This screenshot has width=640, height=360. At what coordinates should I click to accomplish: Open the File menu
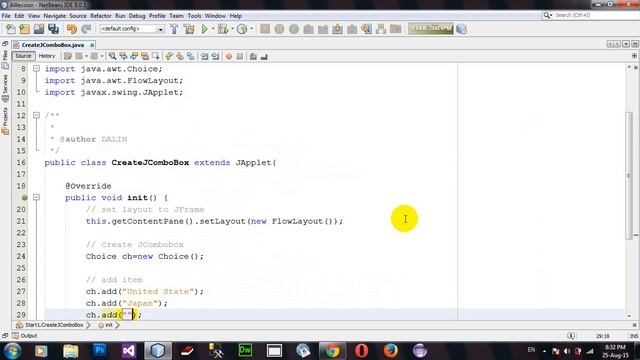click(6, 16)
